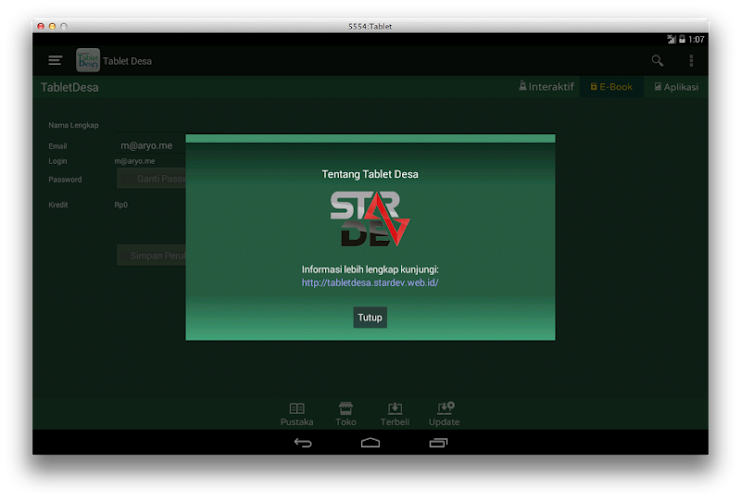The height and width of the screenshot is (500, 741).
Task: Click the Tutup button to close dialog
Action: 370,318
